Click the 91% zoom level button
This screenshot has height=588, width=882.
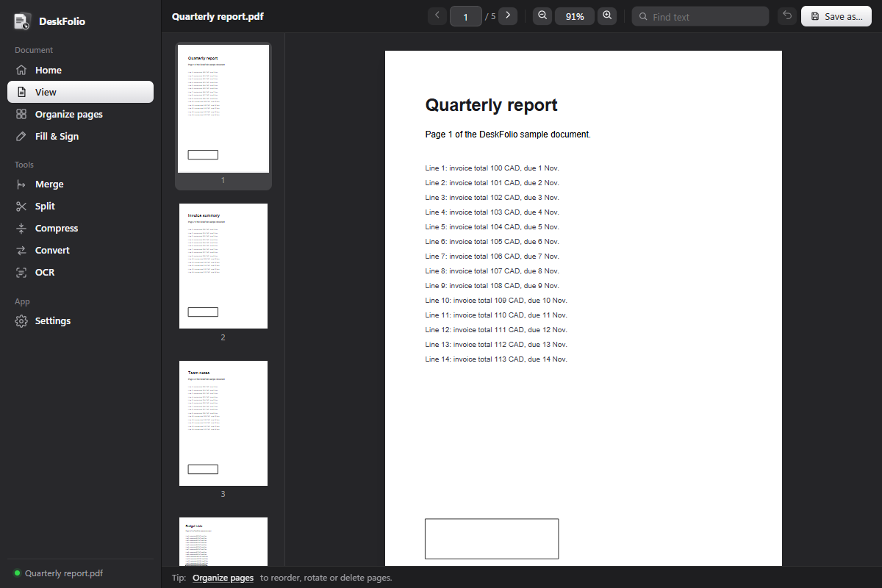(x=575, y=16)
